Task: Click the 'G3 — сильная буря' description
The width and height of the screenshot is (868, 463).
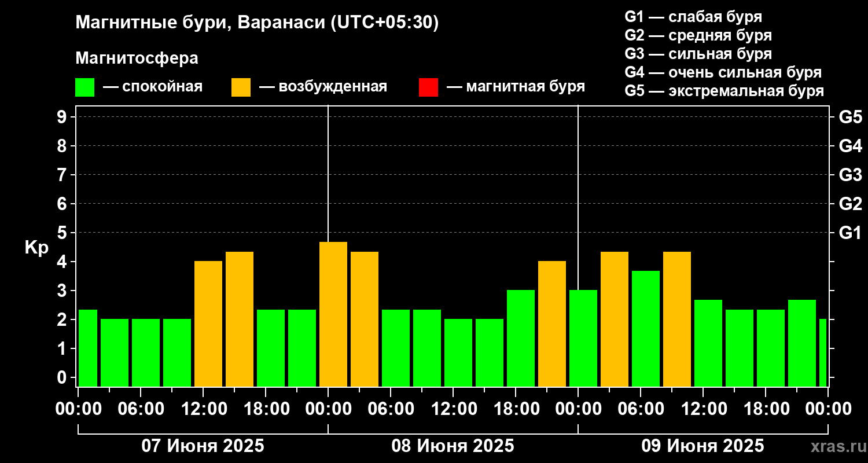Action: coord(698,54)
